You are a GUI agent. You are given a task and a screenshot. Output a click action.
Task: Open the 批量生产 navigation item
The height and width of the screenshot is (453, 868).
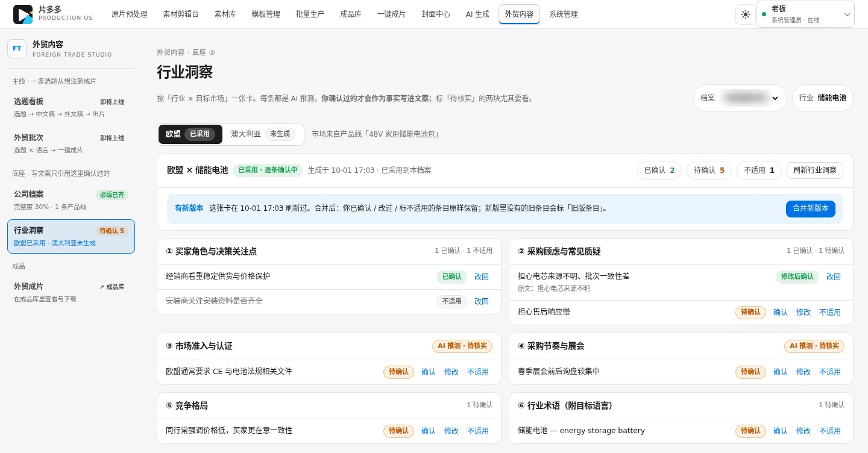[310, 14]
